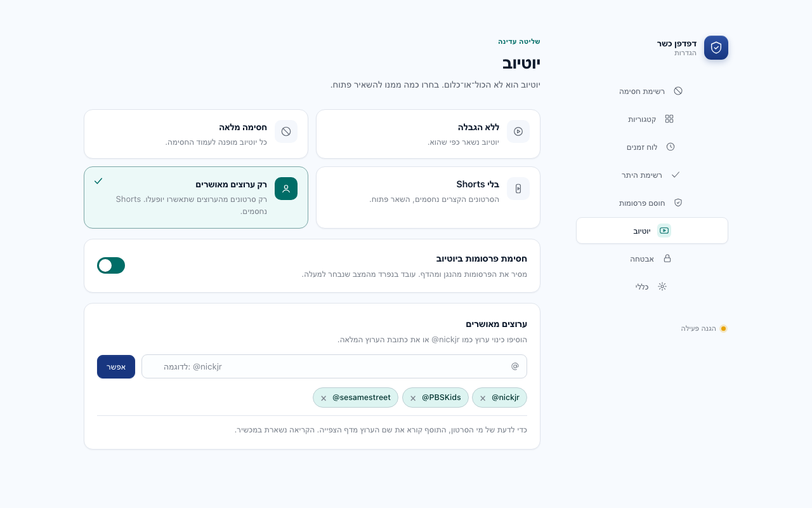The height and width of the screenshot is (508, 812).
Task: Choose the רק ערוצים מאושרים mode card
Action: coord(196,197)
